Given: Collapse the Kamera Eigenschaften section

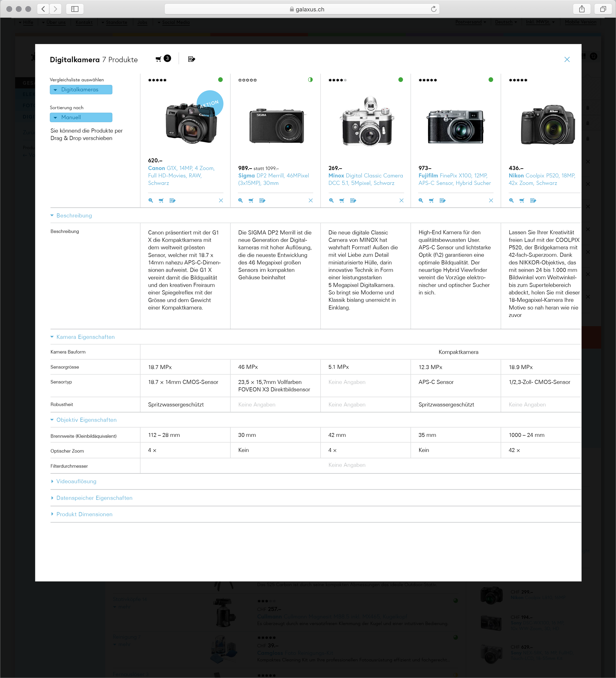Looking at the screenshot, I should click(82, 337).
